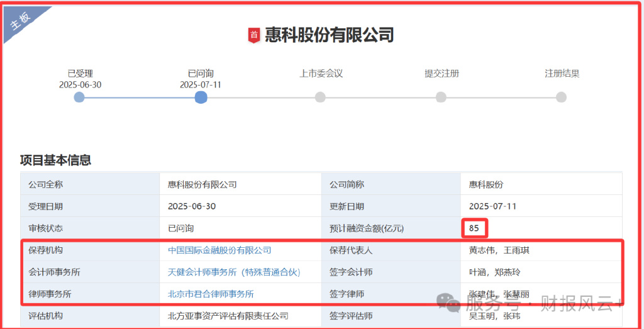Click the 已问询 step label
The height and width of the screenshot is (329, 644).
click(201, 74)
